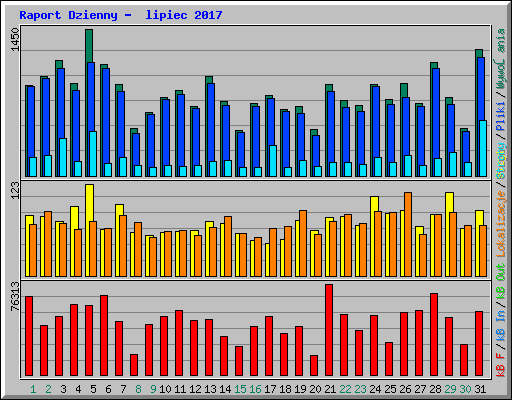This screenshot has height=400, width=512.
Task: Click day label 24 on the x-axis
Action: click(x=375, y=389)
